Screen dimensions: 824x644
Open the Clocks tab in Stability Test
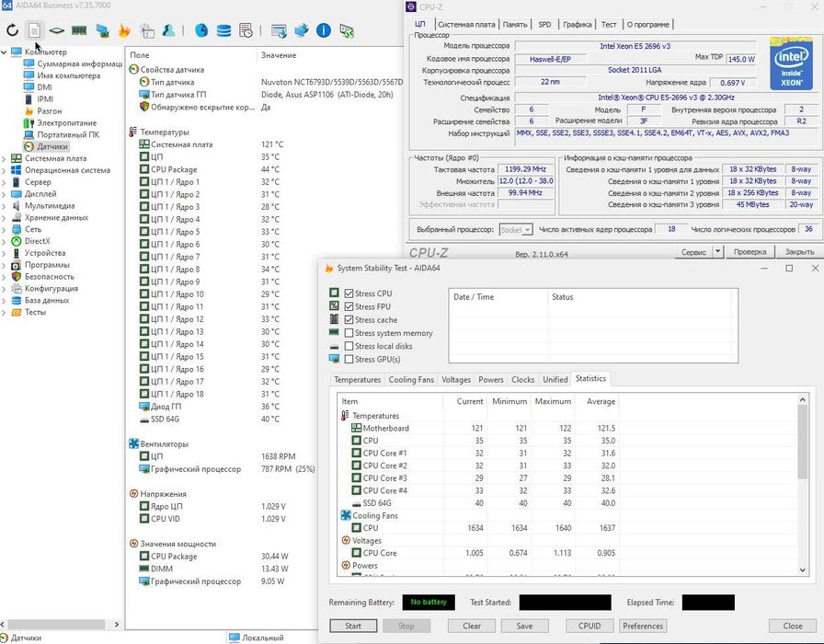tap(523, 380)
